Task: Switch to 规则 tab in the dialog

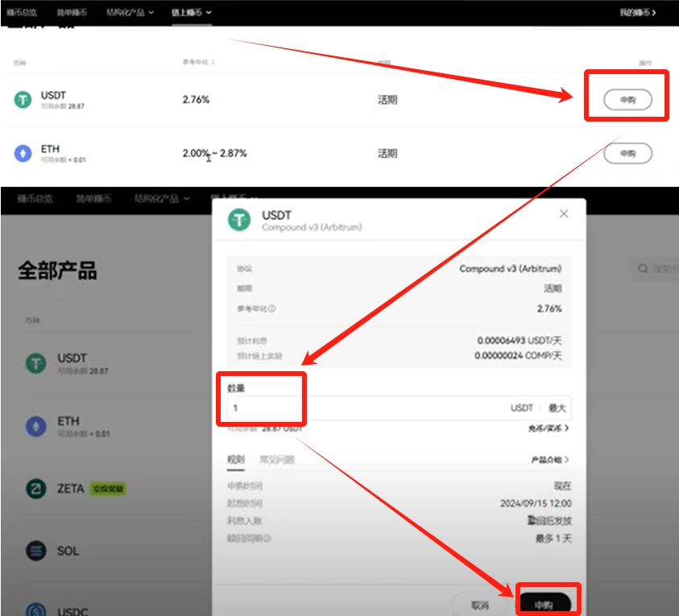Action: [x=235, y=459]
